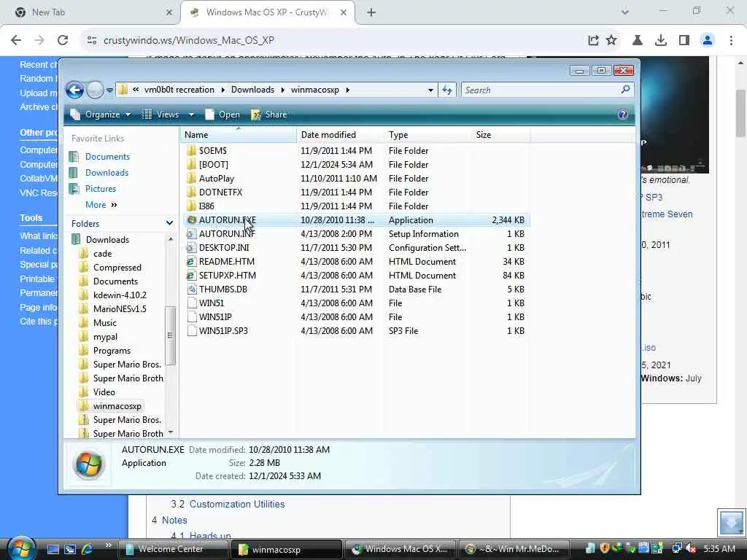This screenshot has height=560, width=747.
Task: Open Downloads favorite link
Action: pos(107,173)
